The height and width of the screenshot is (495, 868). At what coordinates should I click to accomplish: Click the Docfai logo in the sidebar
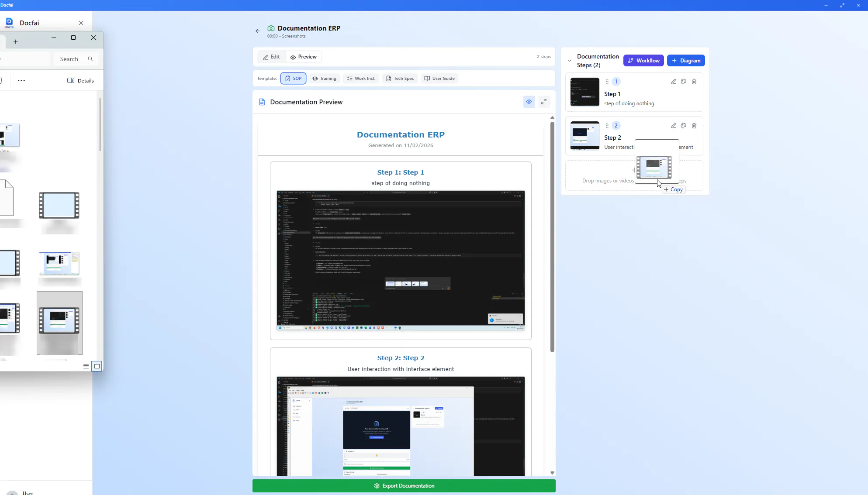tap(9, 23)
